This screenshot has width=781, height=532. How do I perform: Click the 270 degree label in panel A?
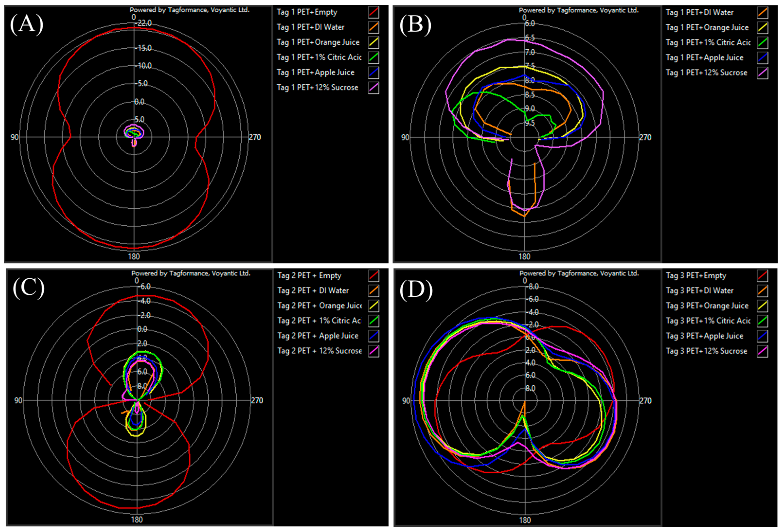click(x=255, y=137)
